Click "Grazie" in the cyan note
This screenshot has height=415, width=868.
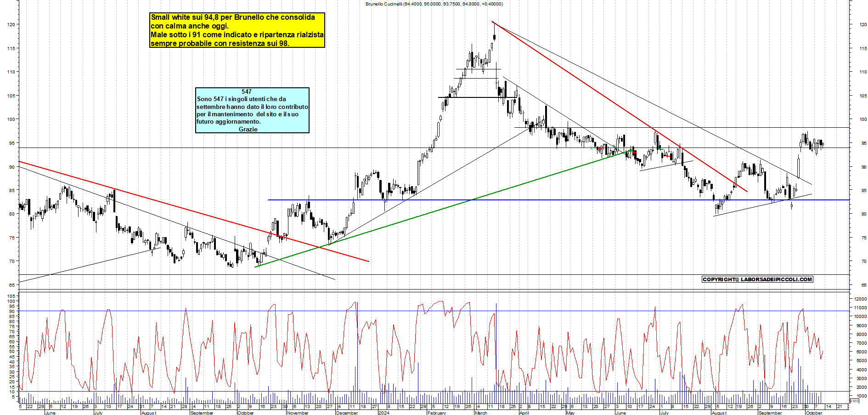tap(248, 129)
